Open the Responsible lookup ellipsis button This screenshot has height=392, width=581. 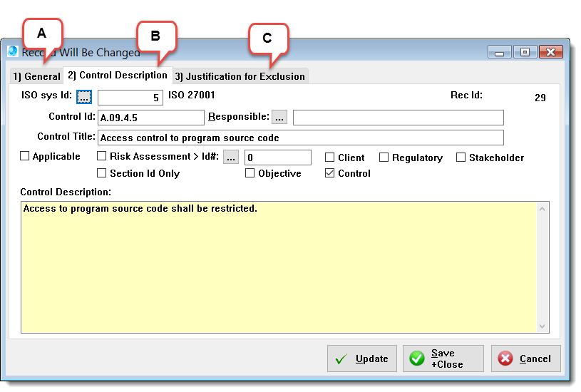pos(279,117)
